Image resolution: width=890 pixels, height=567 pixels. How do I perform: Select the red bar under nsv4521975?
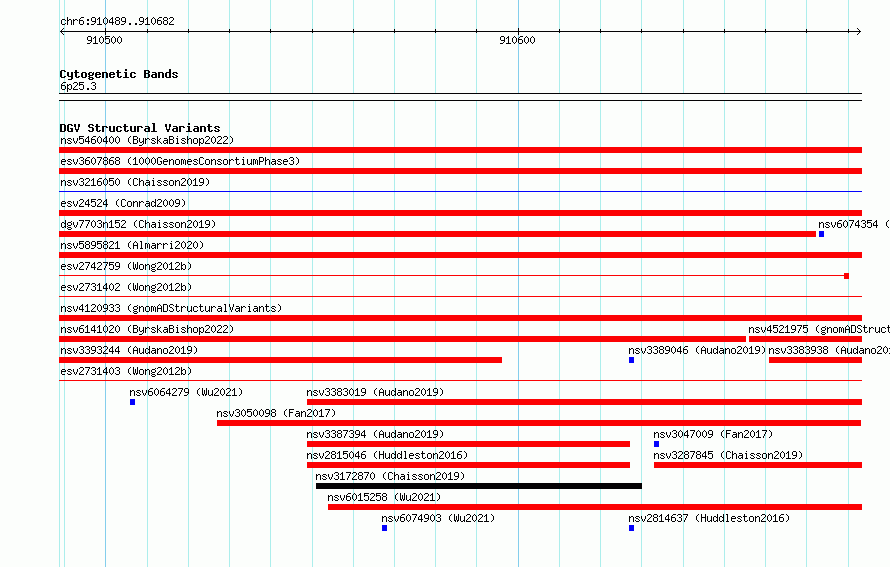pos(805,339)
